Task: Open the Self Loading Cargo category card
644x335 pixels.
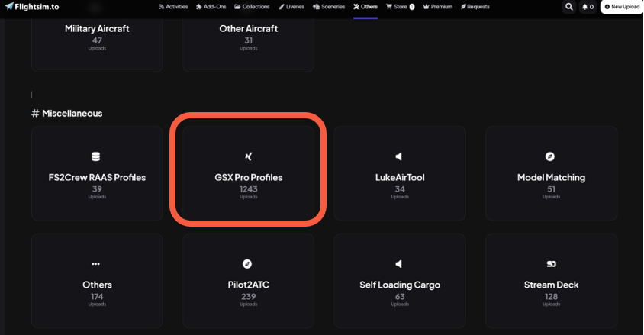Action: 400,281
